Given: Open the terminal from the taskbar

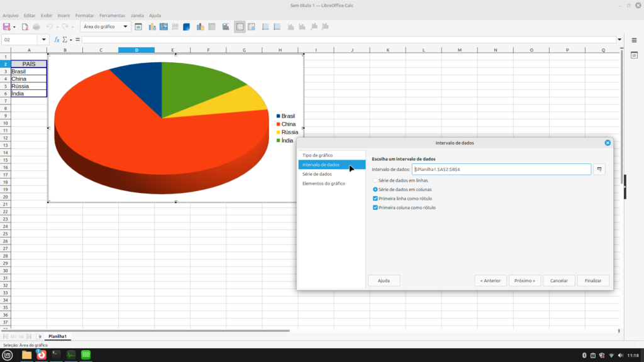Looking at the screenshot, I should click(x=56, y=355).
